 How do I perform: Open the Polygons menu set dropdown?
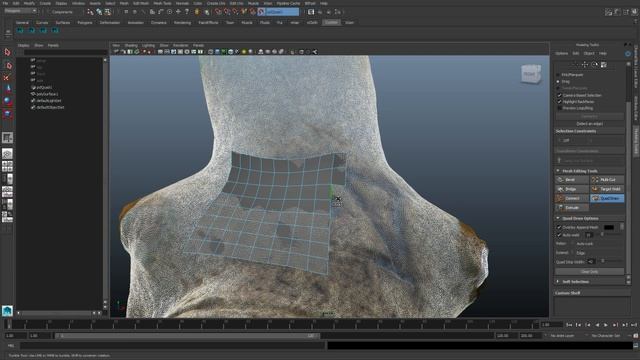[x=20, y=11]
